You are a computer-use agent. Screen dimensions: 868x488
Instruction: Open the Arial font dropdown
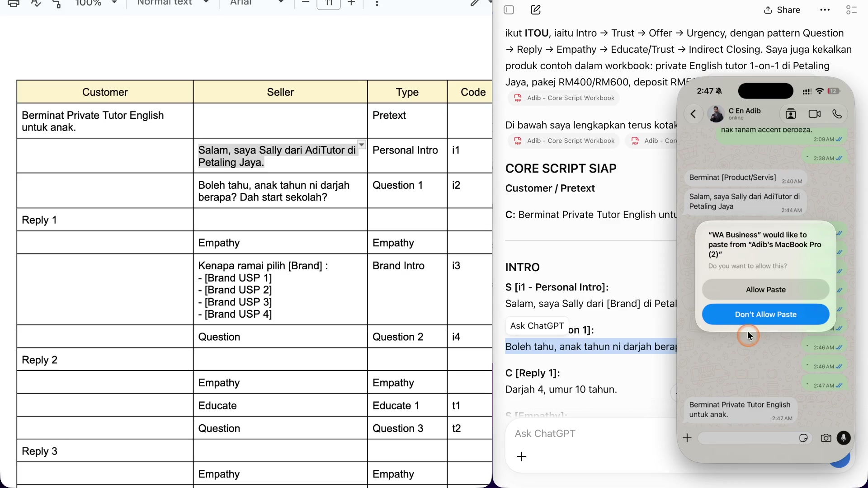[x=256, y=3]
